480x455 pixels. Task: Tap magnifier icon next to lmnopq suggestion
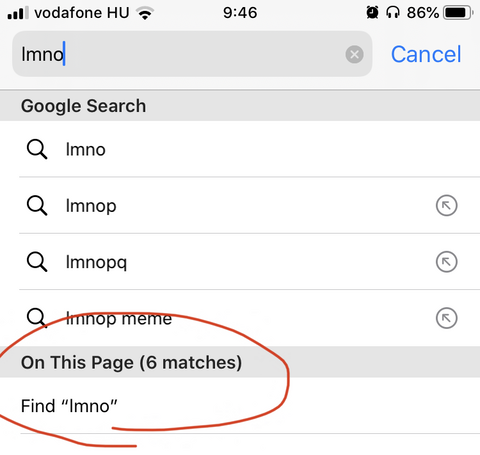[37, 262]
